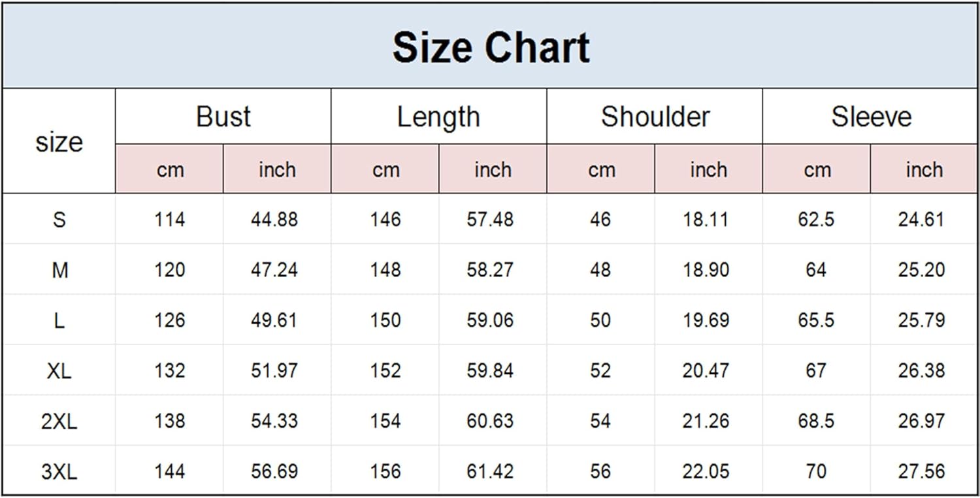Click the 27.56 inch sleeve value
980x498 pixels.
(x=921, y=472)
